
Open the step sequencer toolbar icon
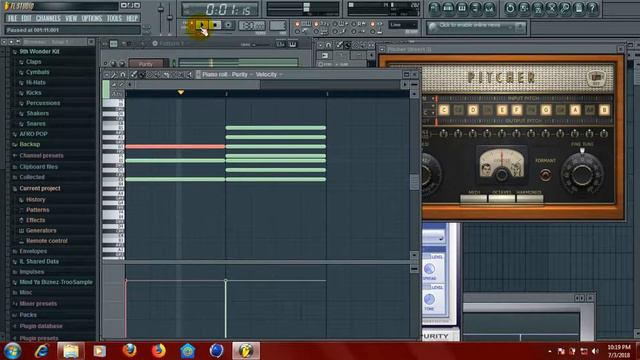coord(448,8)
